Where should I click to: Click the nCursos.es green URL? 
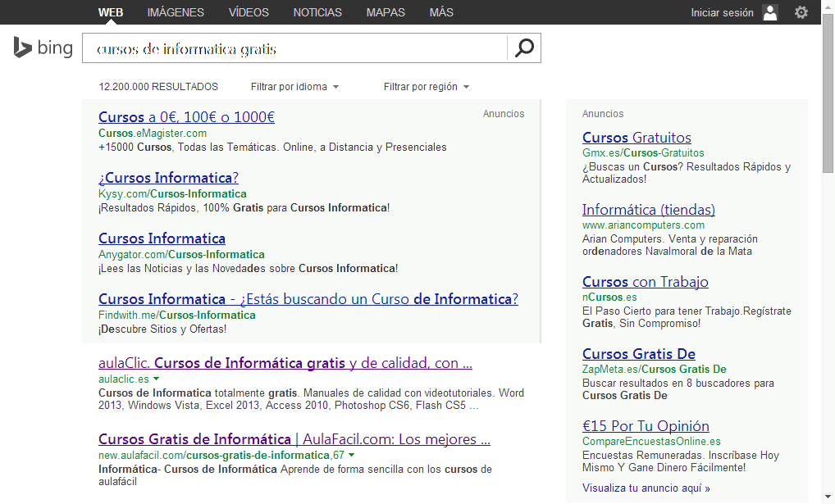point(609,297)
